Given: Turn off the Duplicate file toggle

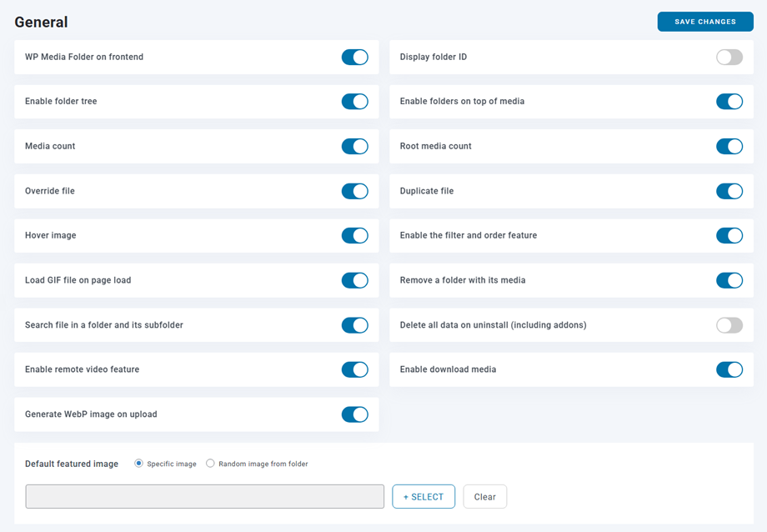Looking at the screenshot, I should tap(729, 191).
